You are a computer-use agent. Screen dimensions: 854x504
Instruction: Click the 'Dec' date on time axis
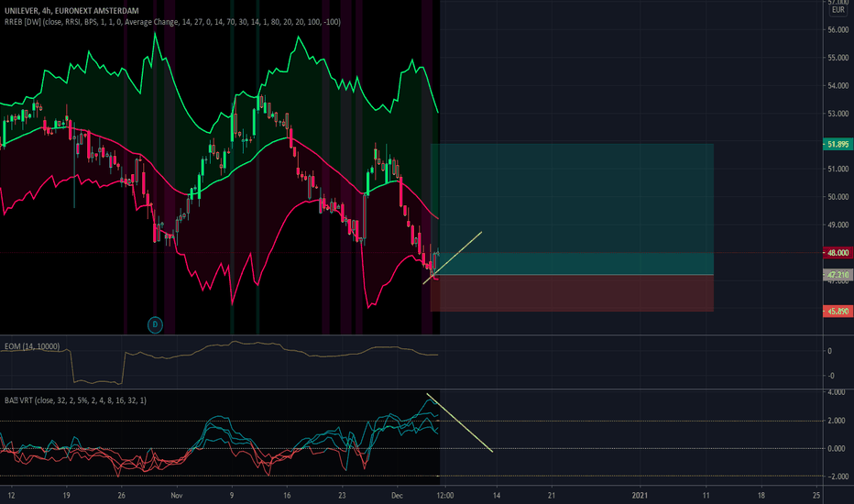point(397,495)
